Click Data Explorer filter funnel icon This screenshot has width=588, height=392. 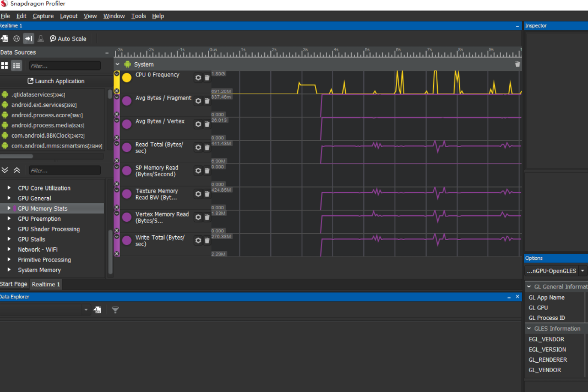[116, 310]
